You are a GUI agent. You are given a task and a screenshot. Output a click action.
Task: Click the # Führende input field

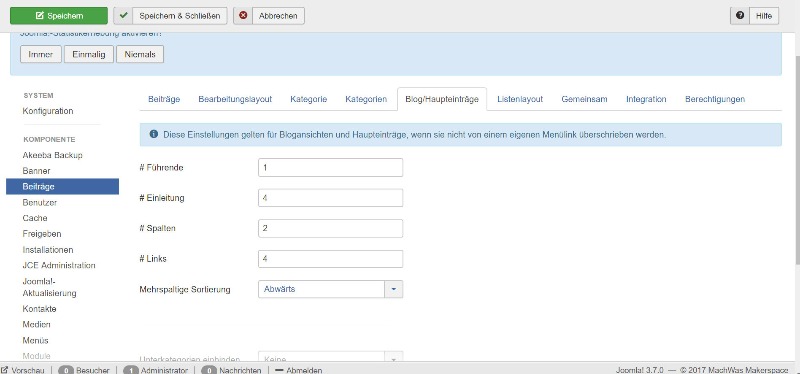[x=331, y=167]
